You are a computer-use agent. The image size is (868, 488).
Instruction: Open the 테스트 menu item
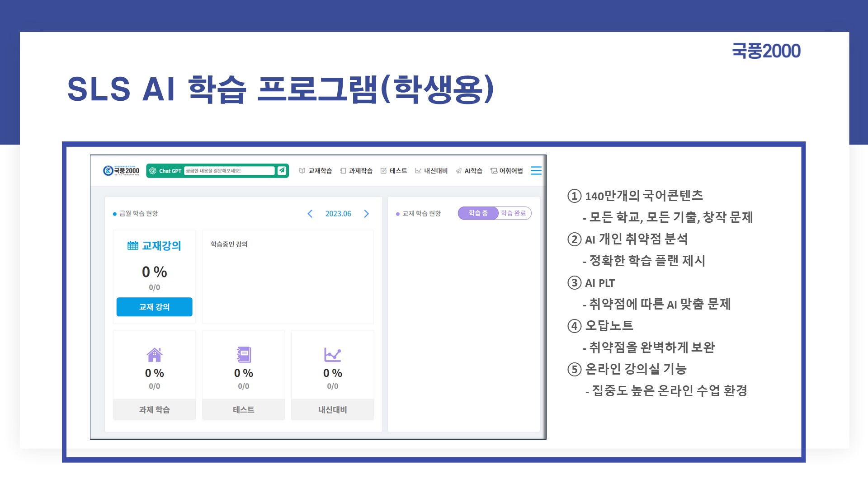(x=394, y=171)
